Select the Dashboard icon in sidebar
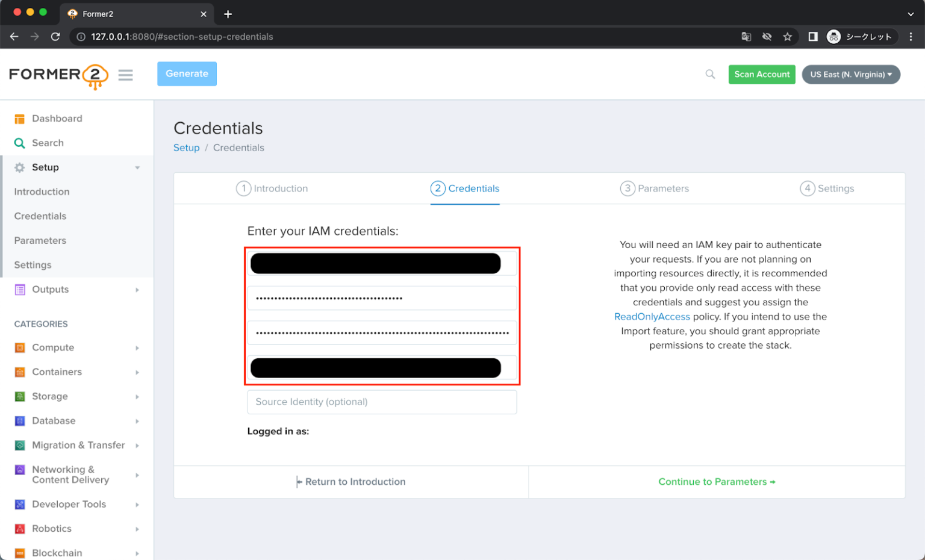This screenshot has height=560, width=925. click(x=19, y=118)
